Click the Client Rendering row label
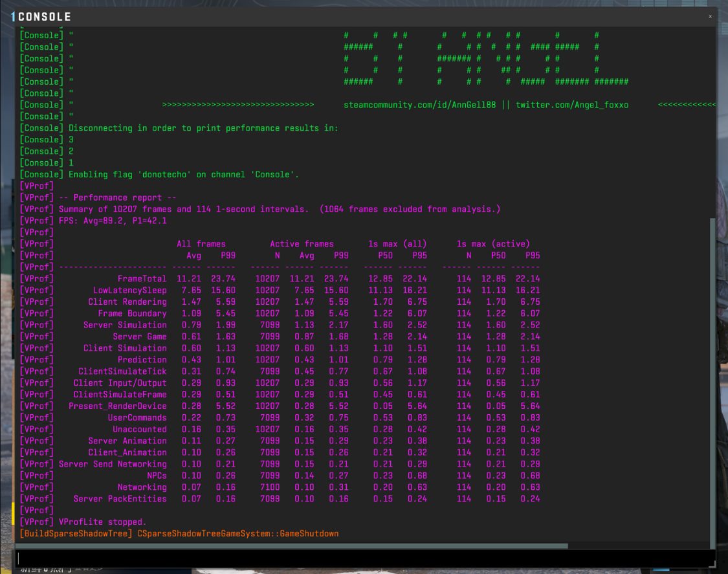Image resolution: width=728 pixels, height=574 pixels. [127, 302]
